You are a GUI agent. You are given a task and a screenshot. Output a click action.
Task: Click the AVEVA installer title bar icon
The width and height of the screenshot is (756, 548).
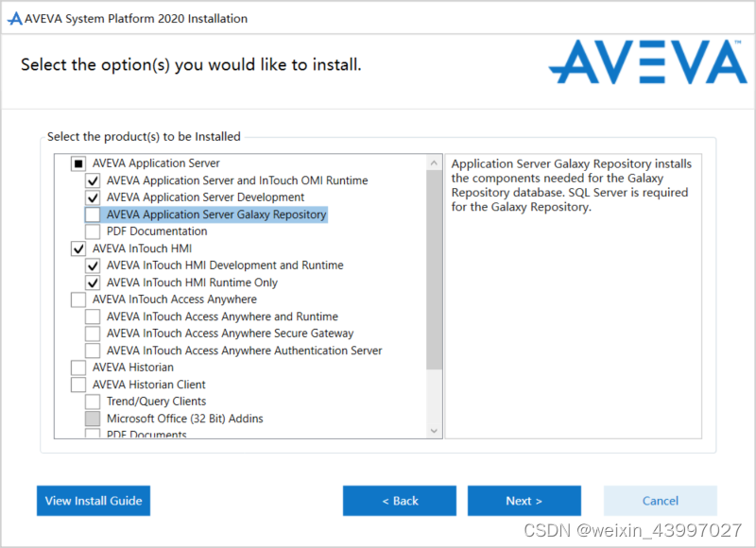(x=15, y=18)
